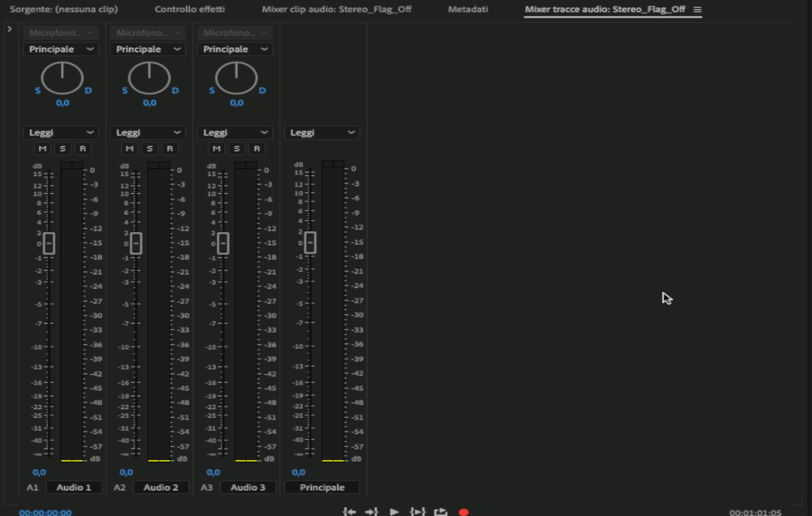Go to Out point in mixer transport
This screenshot has width=812, height=516.
tap(371, 511)
